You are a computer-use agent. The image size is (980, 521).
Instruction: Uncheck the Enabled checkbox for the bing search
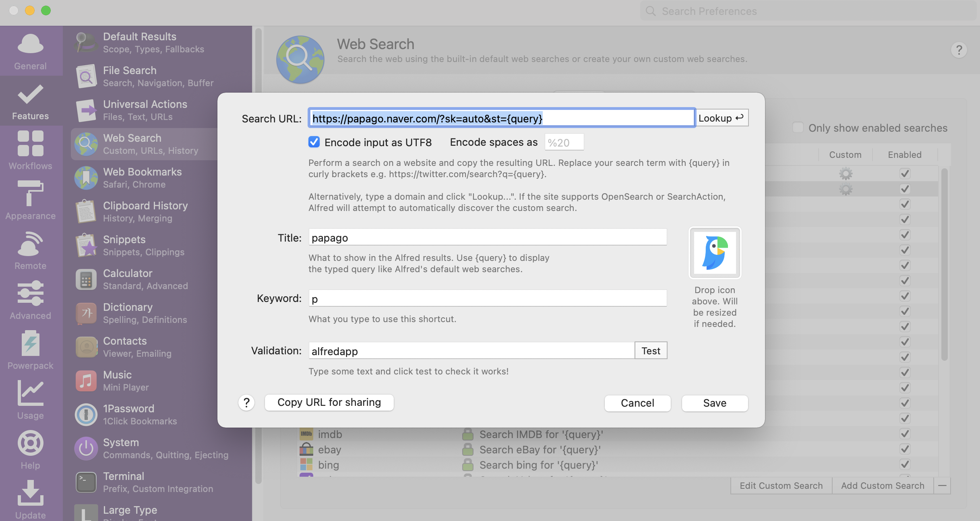(905, 465)
